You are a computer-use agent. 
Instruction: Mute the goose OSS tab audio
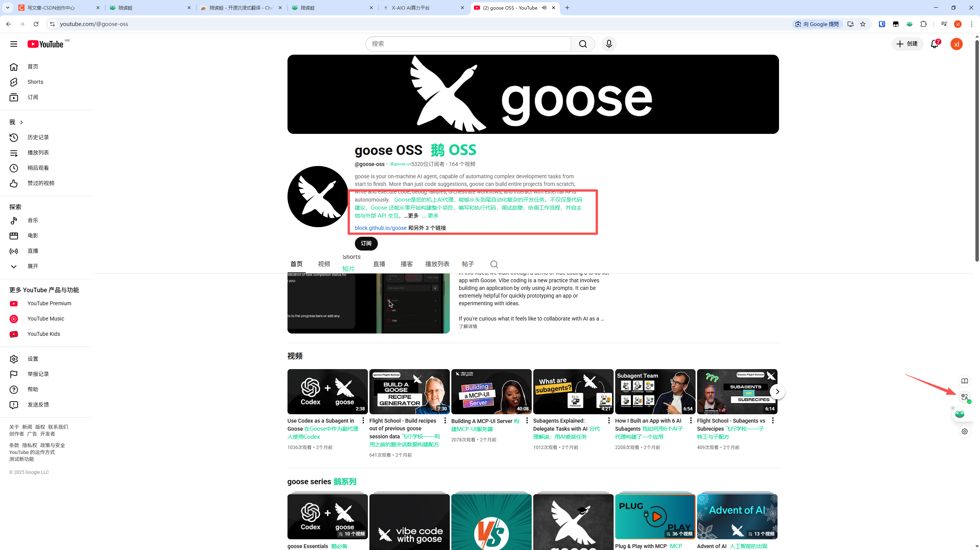(544, 8)
